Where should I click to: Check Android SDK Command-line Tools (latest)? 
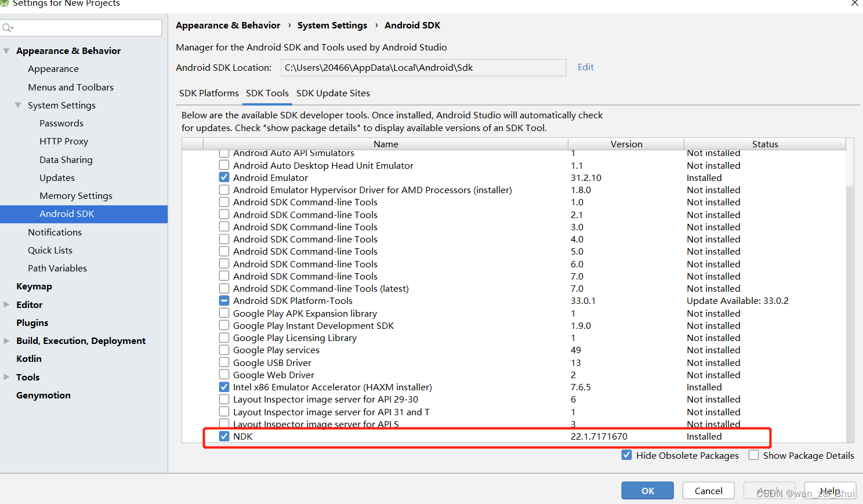coord(224,288)
